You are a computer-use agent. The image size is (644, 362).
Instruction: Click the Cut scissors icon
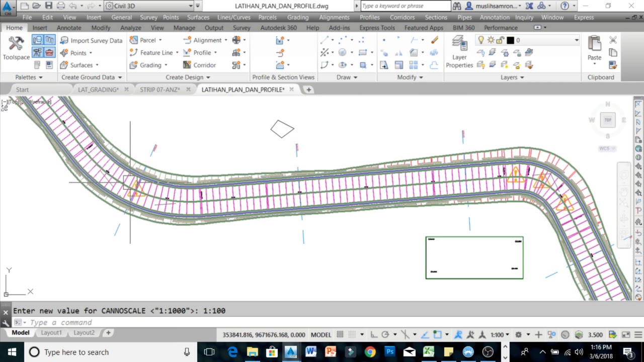[x=613, y=40]
